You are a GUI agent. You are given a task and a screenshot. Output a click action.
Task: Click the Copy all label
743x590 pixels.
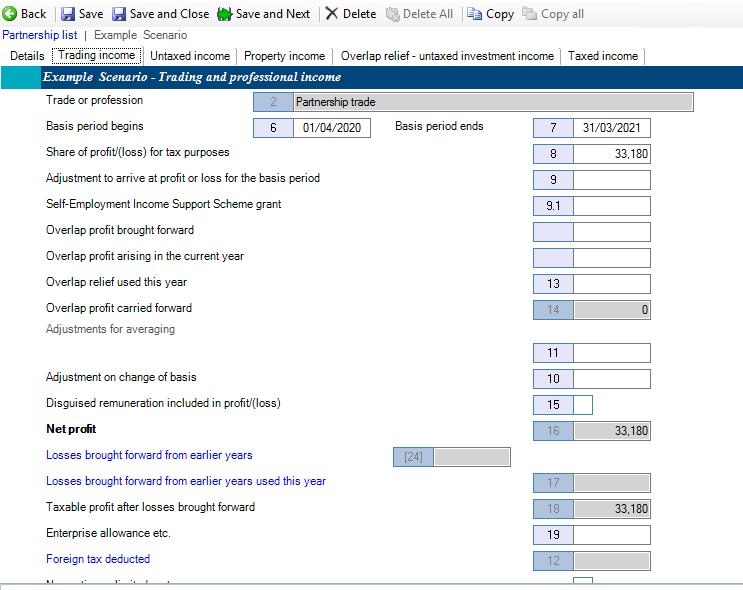[x=562, y=14]
